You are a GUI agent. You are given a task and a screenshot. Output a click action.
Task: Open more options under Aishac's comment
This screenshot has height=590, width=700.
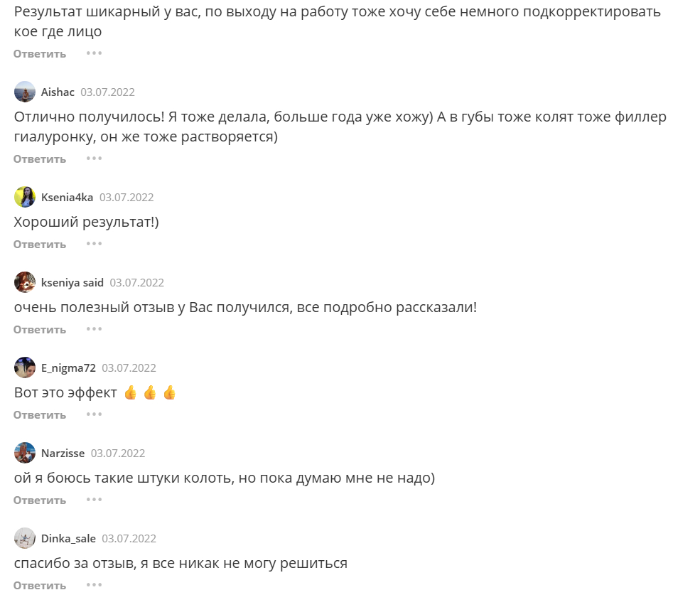95,159
